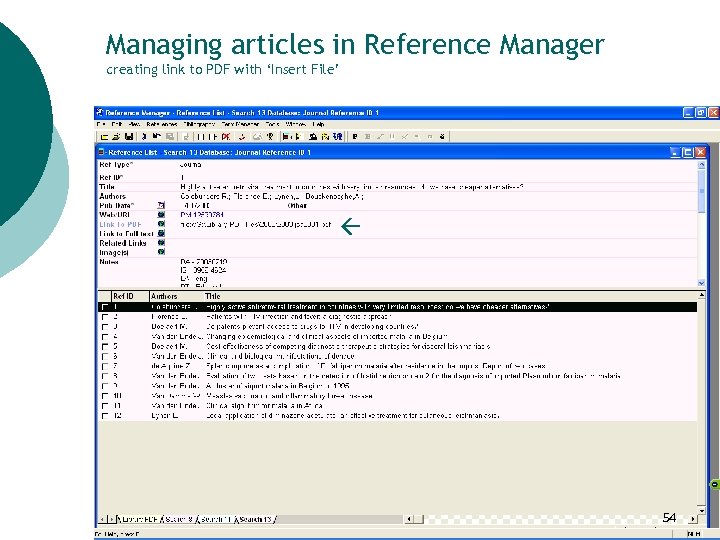720x540 pixels.
Task: Click the Link to PDF file path field
Action: click(x=256, y=224)
